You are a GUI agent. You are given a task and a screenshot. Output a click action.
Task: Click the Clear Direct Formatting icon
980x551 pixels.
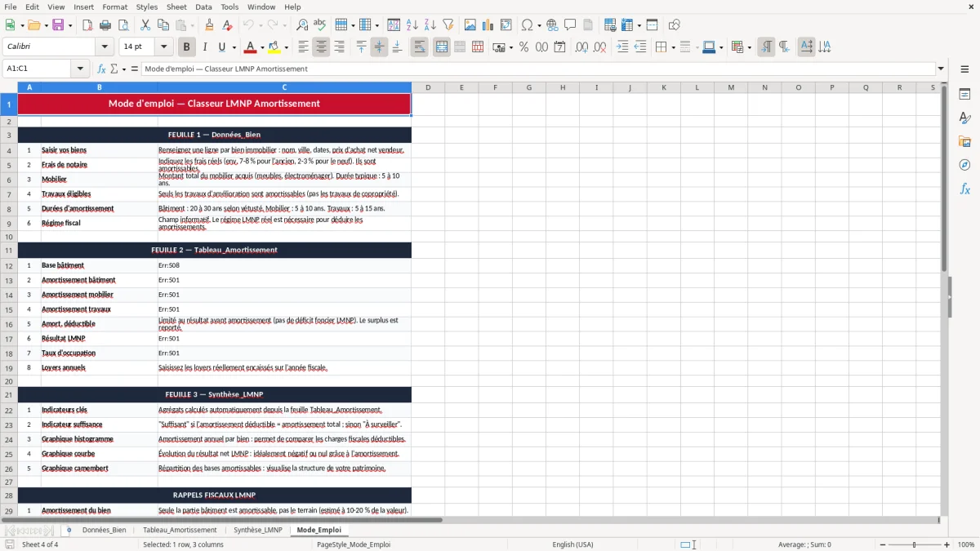pyautogui.click(x=227, y=25)
